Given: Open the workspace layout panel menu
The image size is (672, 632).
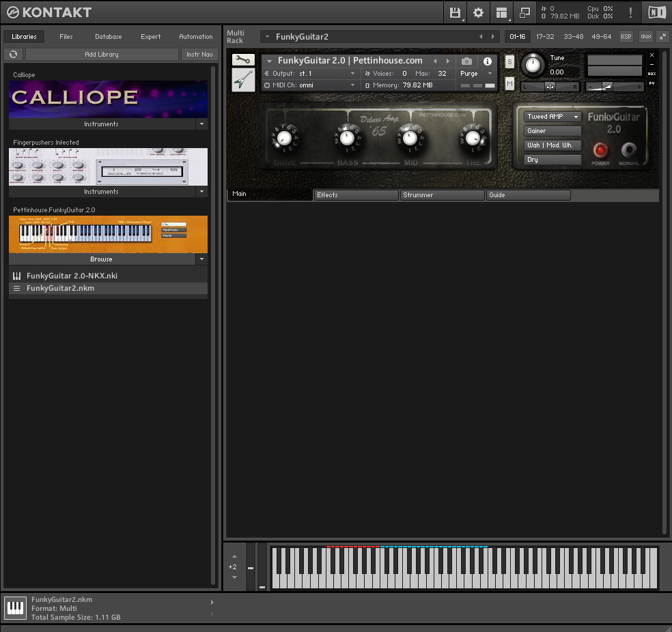Looking at the screenshot, I should 501,12.
